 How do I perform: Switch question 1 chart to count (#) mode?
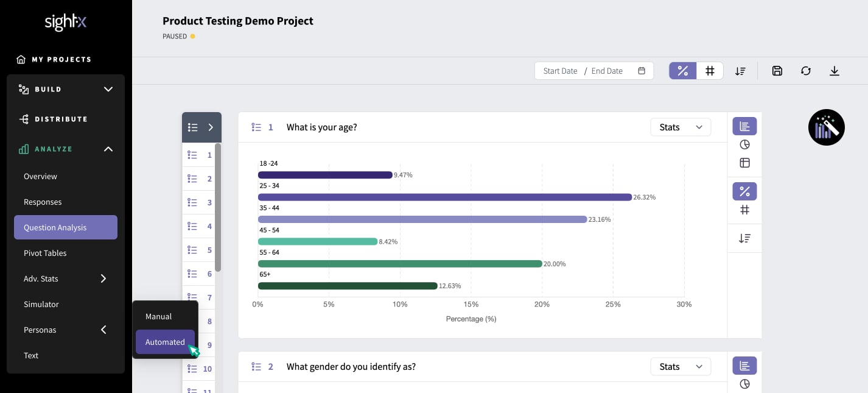click(x=744, y=210)
